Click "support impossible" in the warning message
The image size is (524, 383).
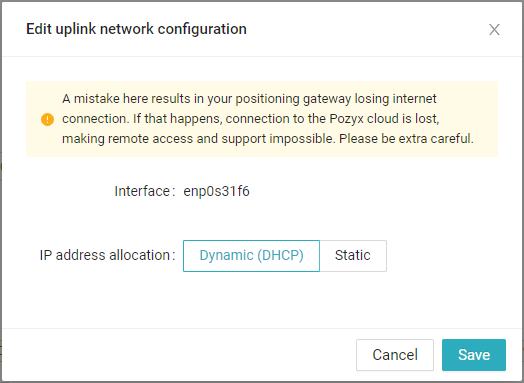click(278, 139)
